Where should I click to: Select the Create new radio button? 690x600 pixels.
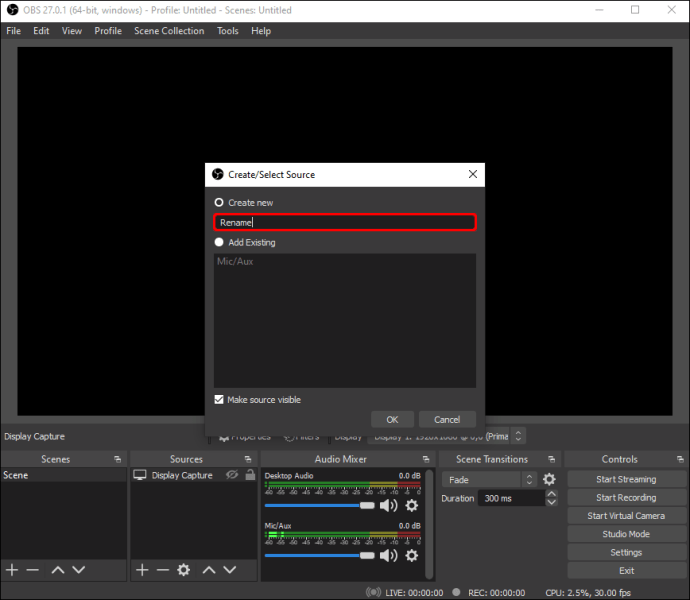pyautogui.click(x=219, y=202)
